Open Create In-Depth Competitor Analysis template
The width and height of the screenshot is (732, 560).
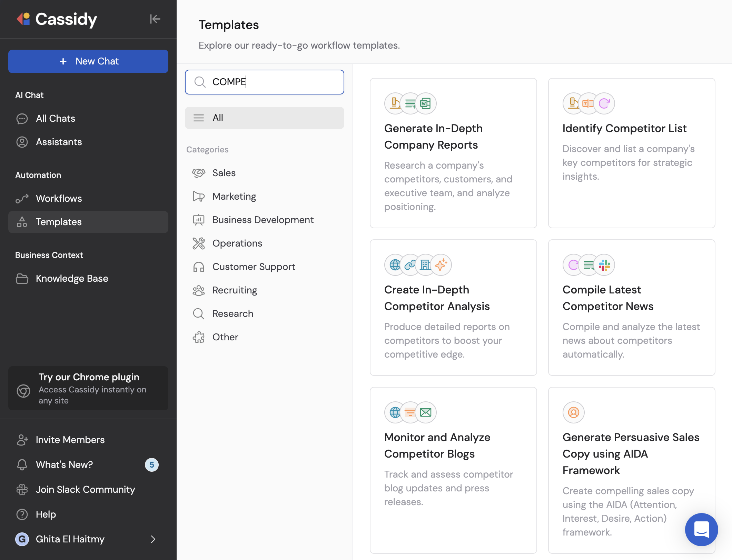[453, 308]
